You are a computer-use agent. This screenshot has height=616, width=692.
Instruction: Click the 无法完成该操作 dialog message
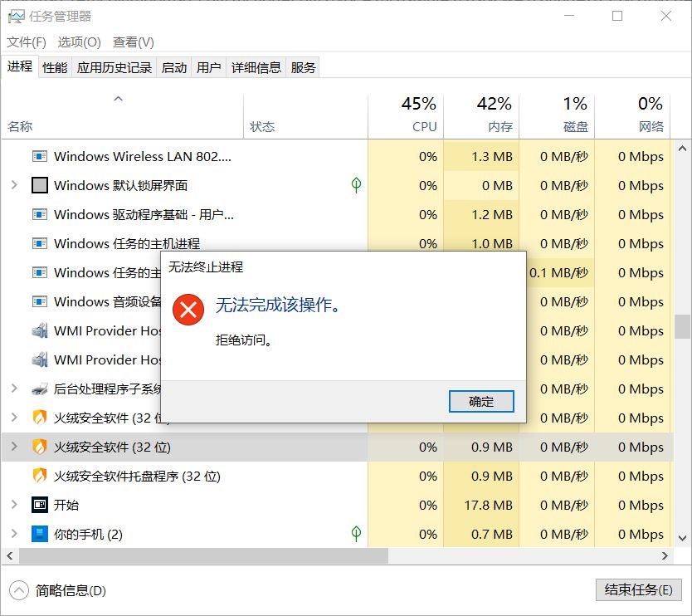[279, 305]
